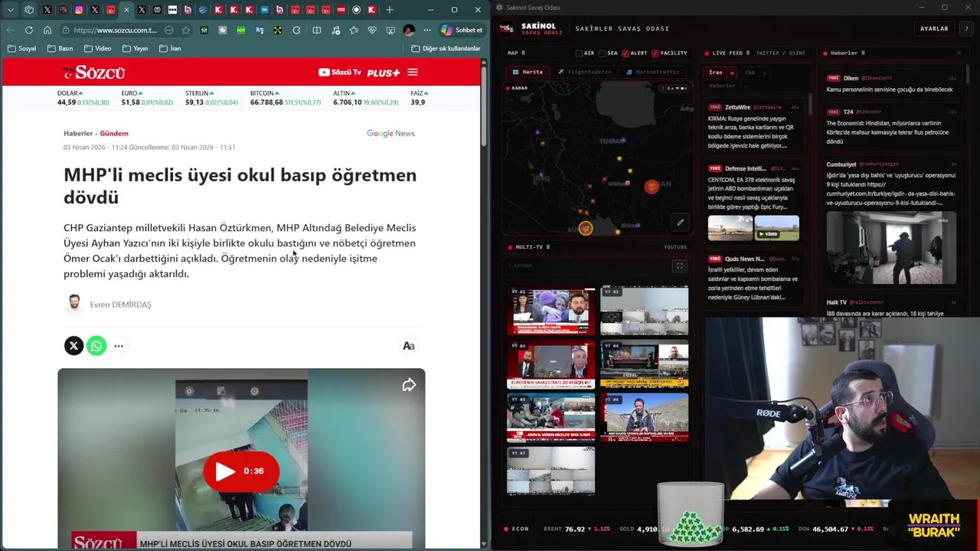Image resolution: width=980 pixels, height=551 pixels.
Task: Open the browser profile avatar
Action: 409,30
